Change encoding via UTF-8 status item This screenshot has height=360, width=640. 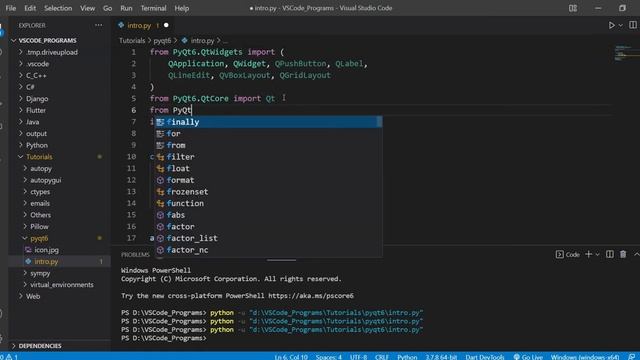358,357
